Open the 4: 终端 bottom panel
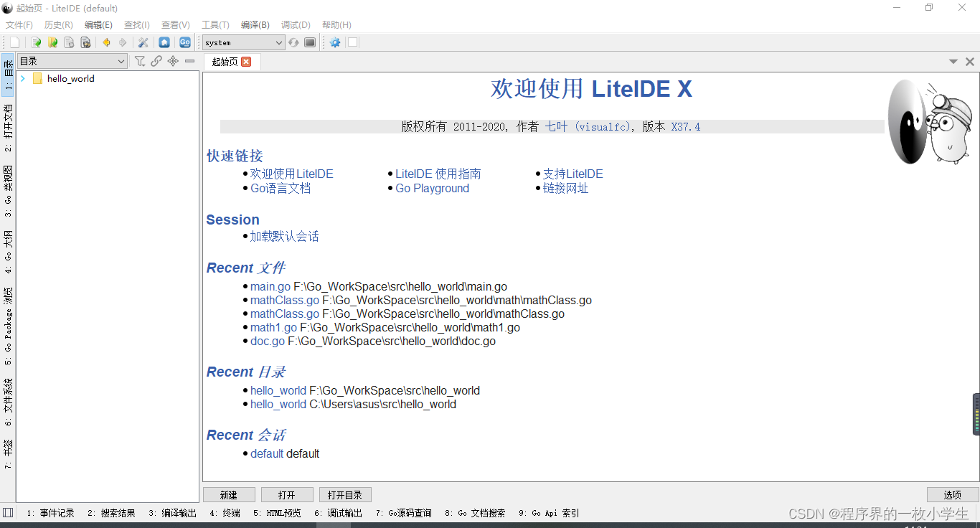980x528 pixels. pyautogui.click(x=225, y=513)
